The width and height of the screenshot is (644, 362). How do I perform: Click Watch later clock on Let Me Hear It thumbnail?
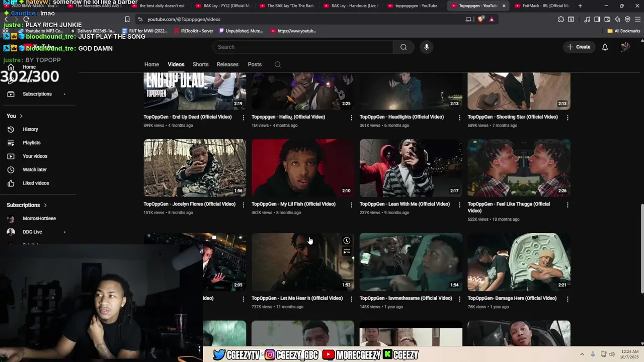347,241
